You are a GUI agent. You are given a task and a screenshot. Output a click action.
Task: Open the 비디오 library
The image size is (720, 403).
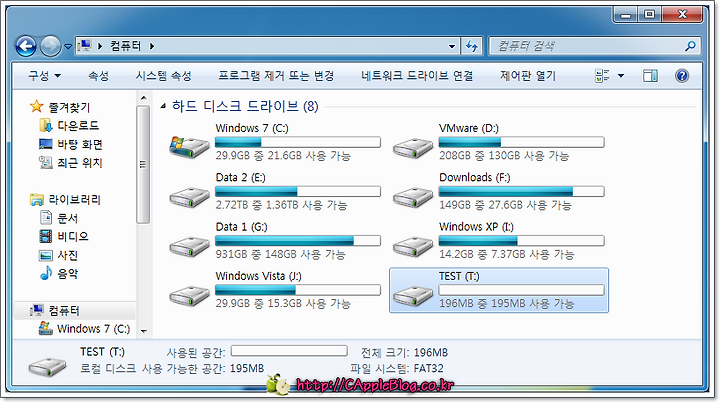pos(73,236)
